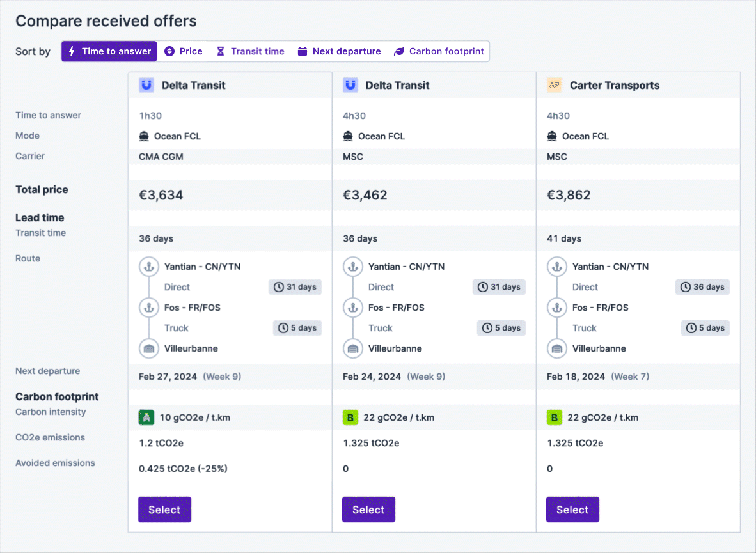Select the Delta Transit CMA CGM offer

[164, 510]
